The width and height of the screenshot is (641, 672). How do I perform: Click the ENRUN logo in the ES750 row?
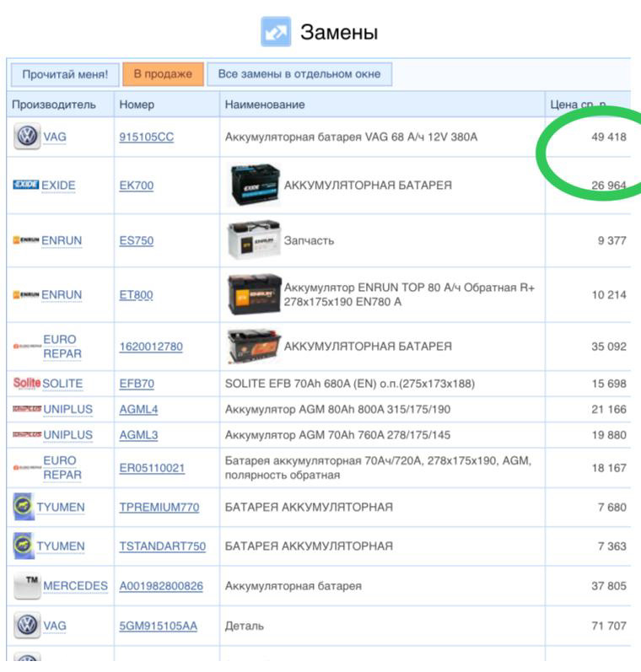click(x=26, y=240)
